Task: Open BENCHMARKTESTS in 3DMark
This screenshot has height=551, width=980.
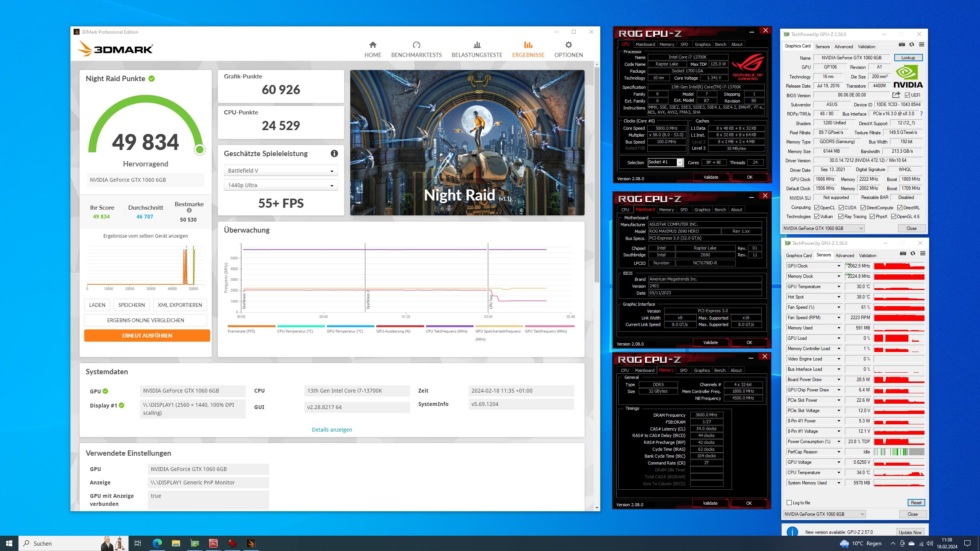Action: click(416, 50)
